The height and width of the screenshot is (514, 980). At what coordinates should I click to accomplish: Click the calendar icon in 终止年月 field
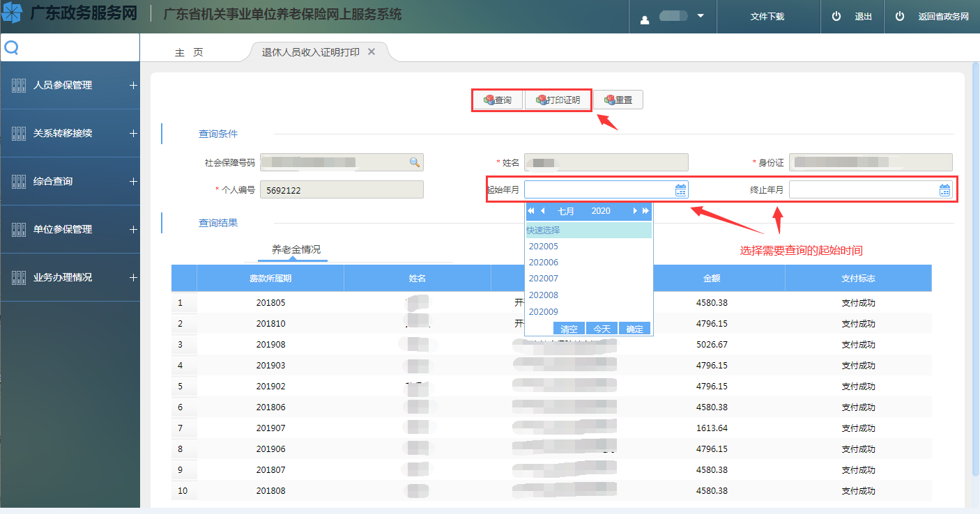tap(944, 190)
